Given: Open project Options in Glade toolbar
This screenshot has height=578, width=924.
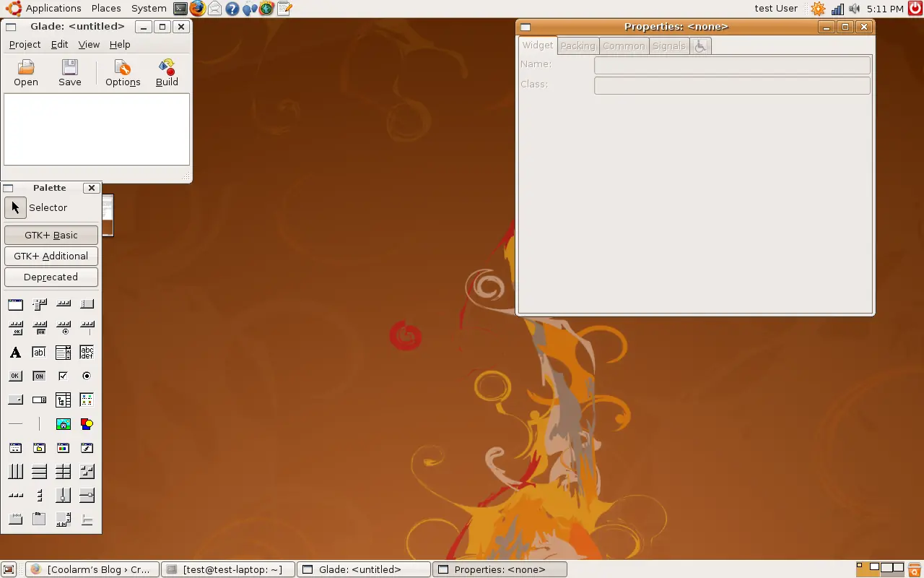Looking at the screenshot, I should (123, 73).
